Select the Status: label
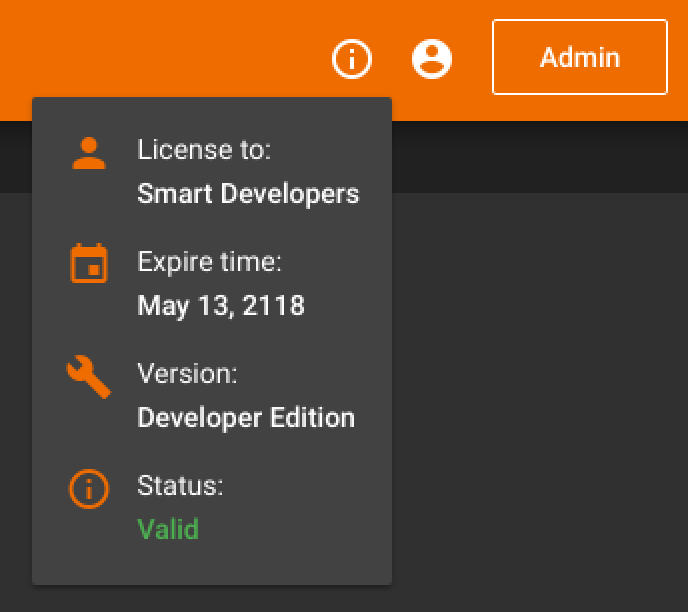This screenshot has height=612, width=688. [180, 486]
